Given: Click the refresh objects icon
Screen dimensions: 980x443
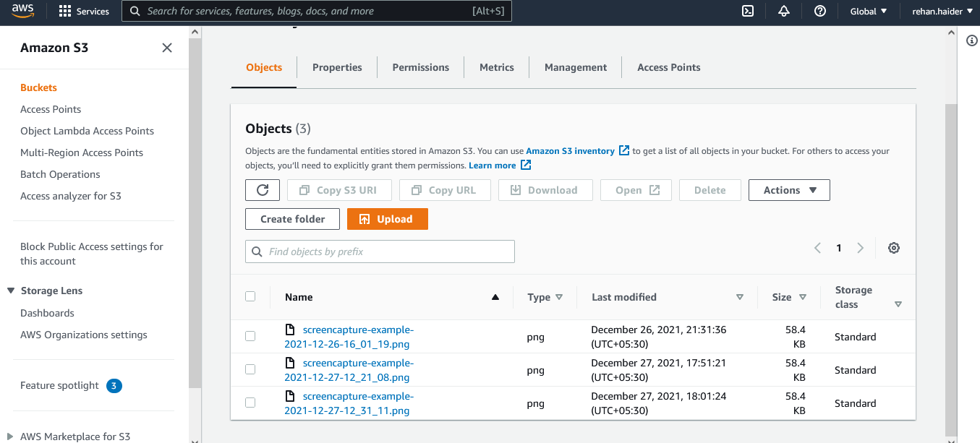Looking at the screenshot, I should [x=262, y=189].
